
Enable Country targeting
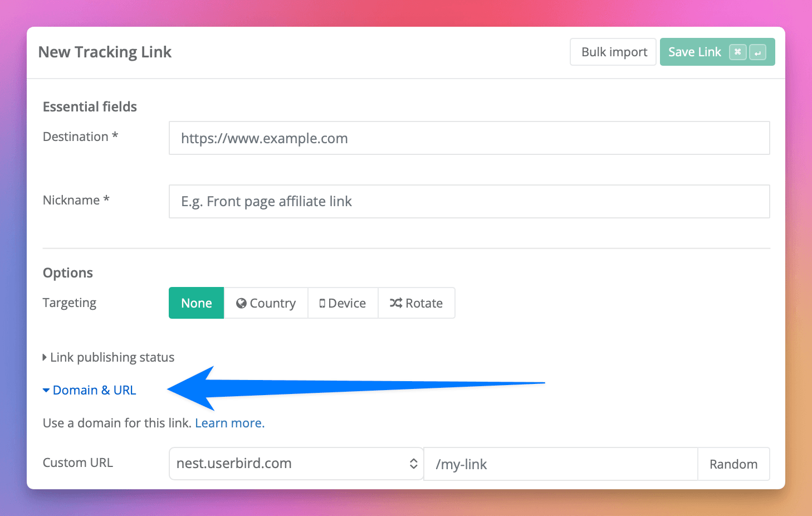coord(266,303)
